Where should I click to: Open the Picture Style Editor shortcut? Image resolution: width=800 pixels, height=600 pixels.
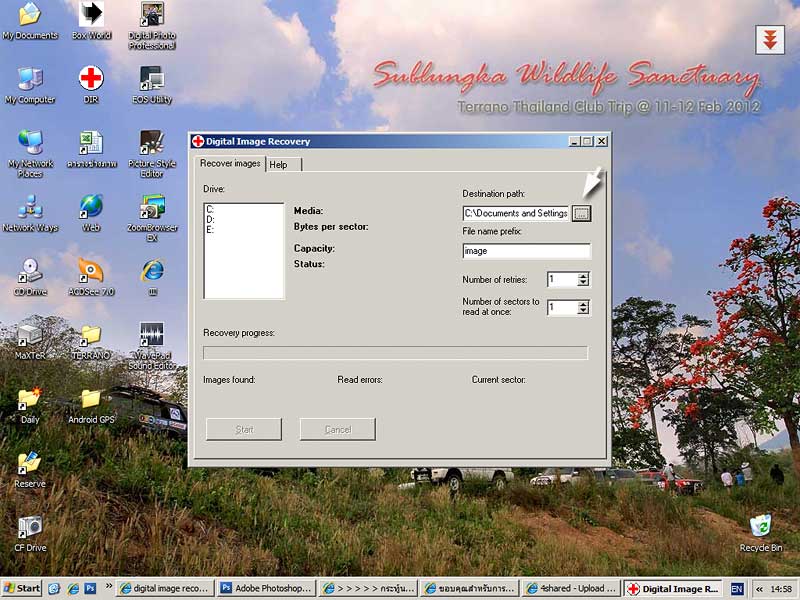[x=152, y=142]
